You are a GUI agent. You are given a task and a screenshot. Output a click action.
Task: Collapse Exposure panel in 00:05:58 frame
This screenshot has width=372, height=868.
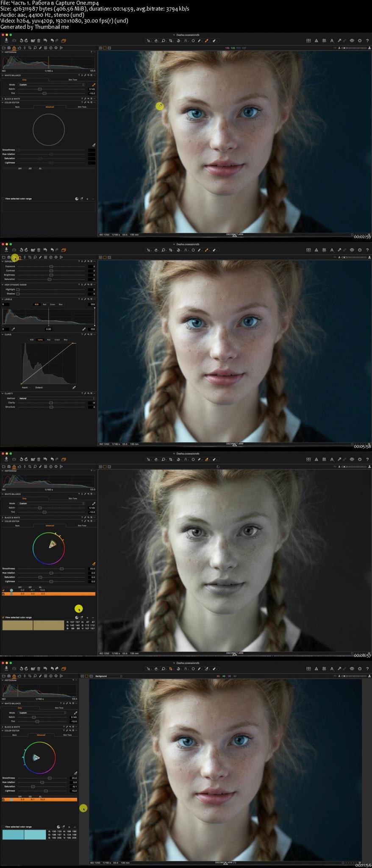(x=3, y=262)
